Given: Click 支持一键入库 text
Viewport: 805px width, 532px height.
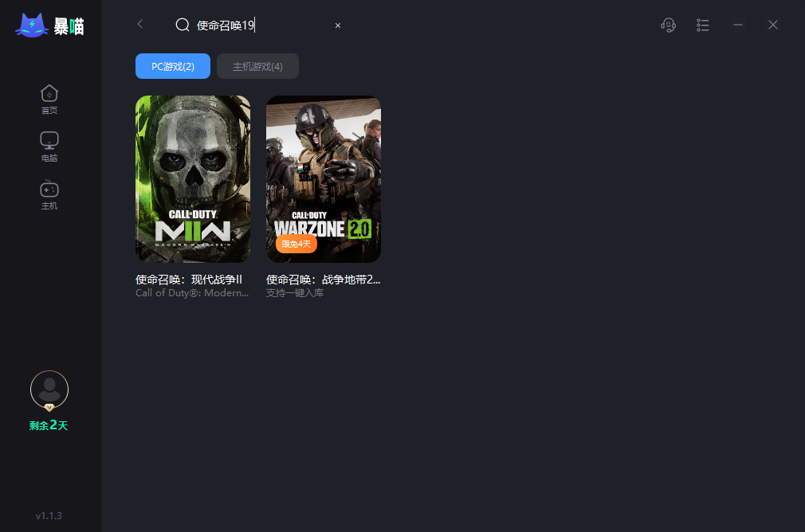Looking at the screenshot, I should (295, 293).
